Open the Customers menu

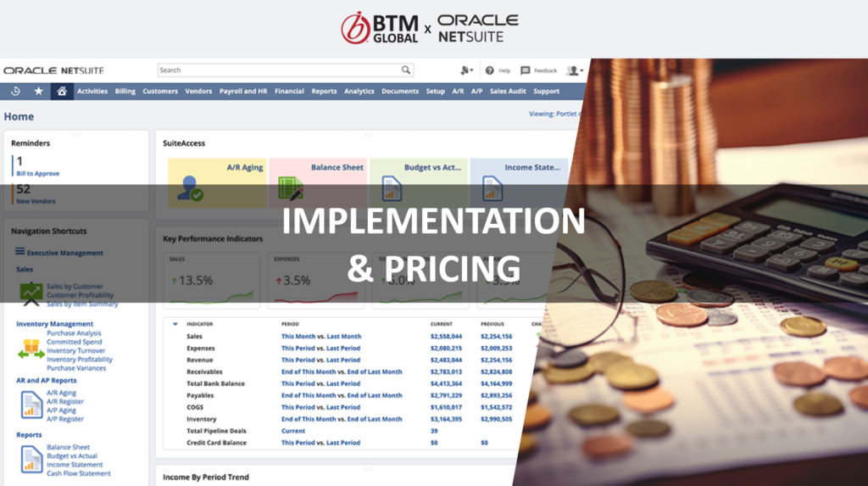pyautogui.click(x=160, y=92)
